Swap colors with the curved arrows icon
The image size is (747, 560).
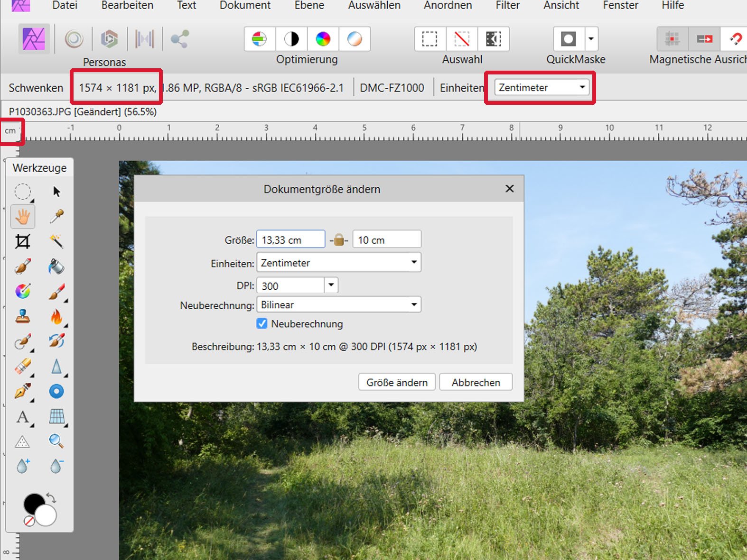pos(51,498)
